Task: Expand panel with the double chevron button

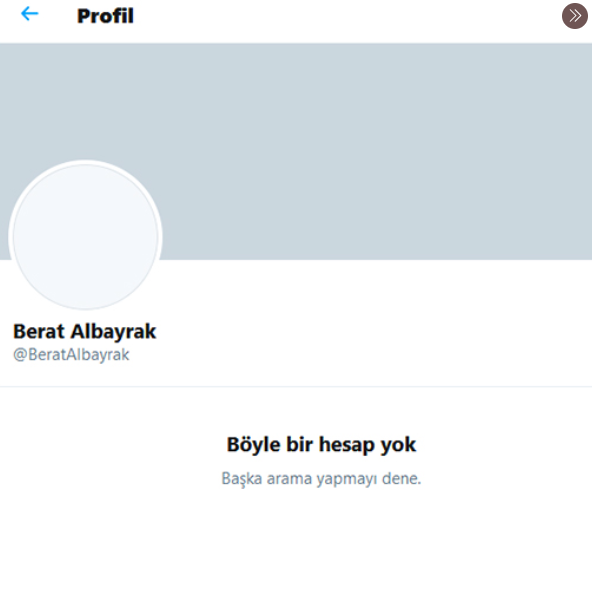Action: 574,16
